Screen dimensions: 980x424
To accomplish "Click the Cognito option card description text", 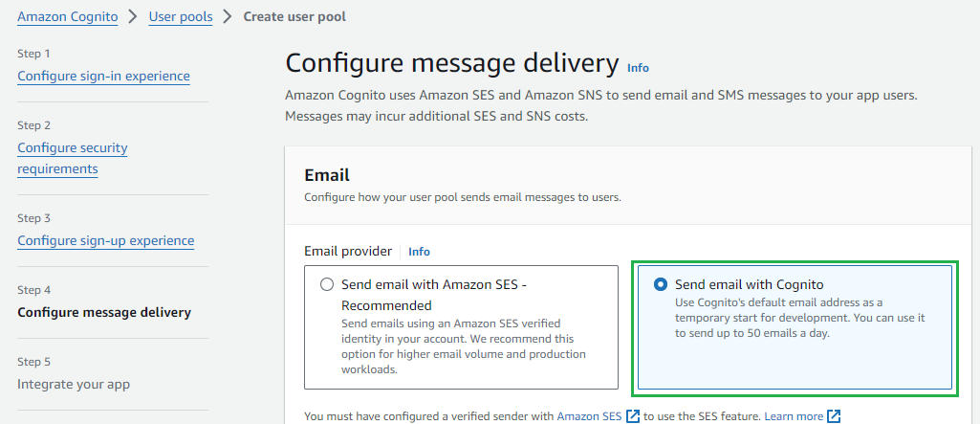I will [800, 319].
